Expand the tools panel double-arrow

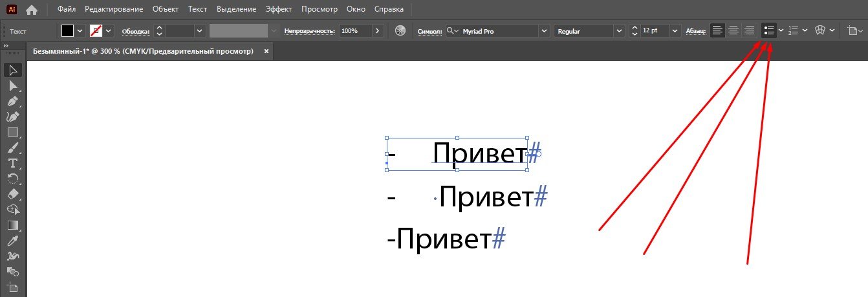(6, 46)
